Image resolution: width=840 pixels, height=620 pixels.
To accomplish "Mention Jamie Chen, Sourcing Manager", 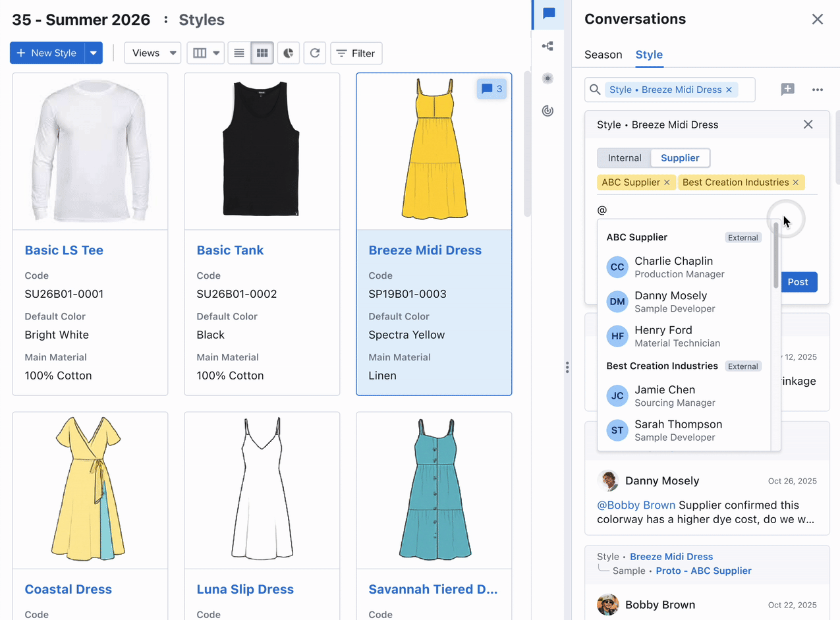I will (684, 396).
